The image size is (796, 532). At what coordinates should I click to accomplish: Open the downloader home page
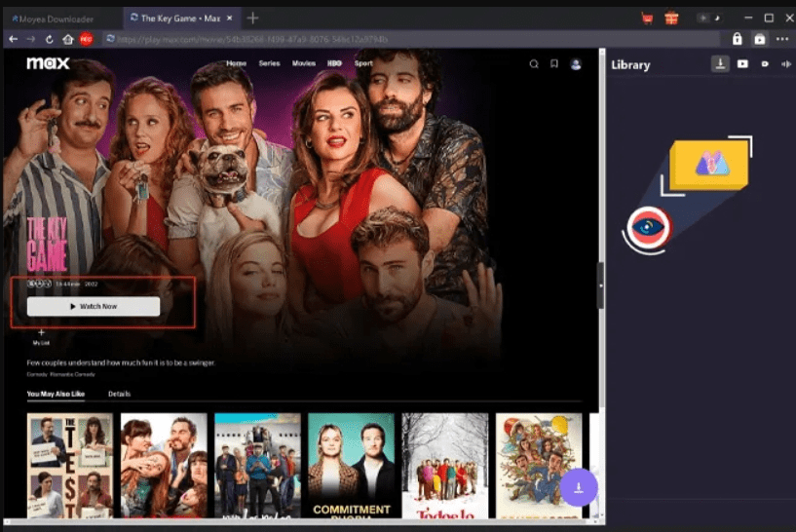pyautogui.click(x=68, y=39)
